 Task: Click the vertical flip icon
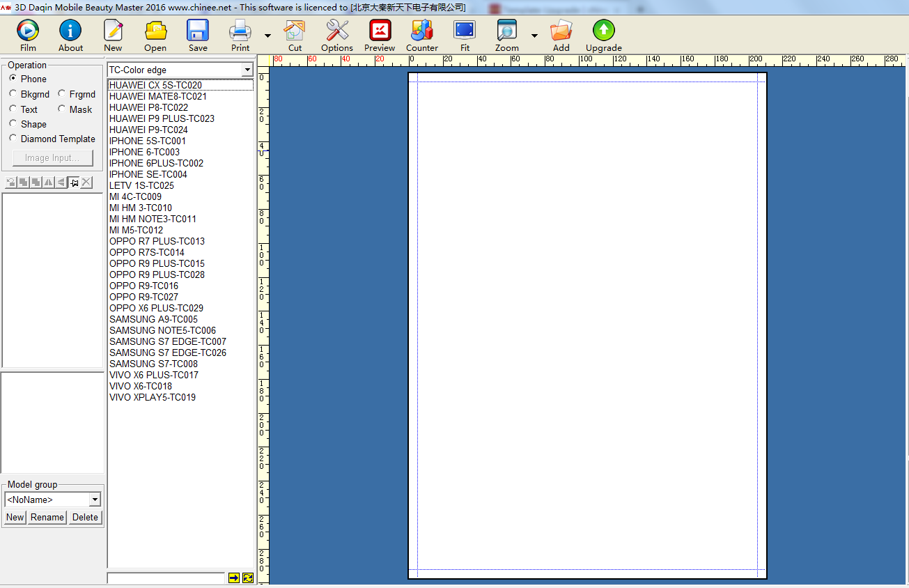(61, 183)
